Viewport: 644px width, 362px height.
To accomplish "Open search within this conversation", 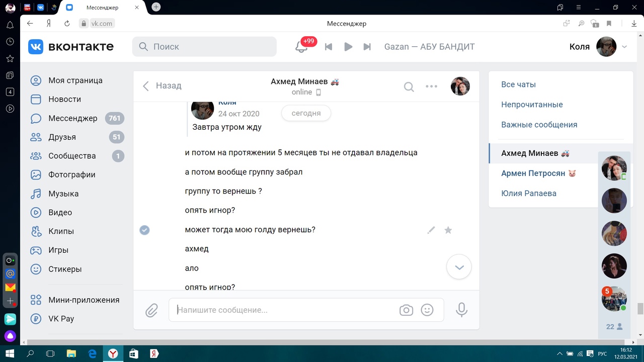I will click(x=409, y=86).
